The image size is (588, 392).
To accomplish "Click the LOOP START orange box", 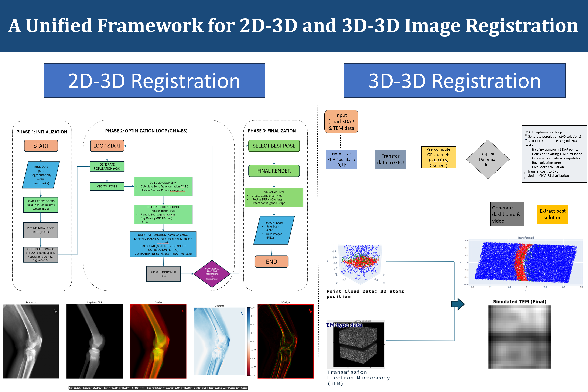I will point(107,146).
